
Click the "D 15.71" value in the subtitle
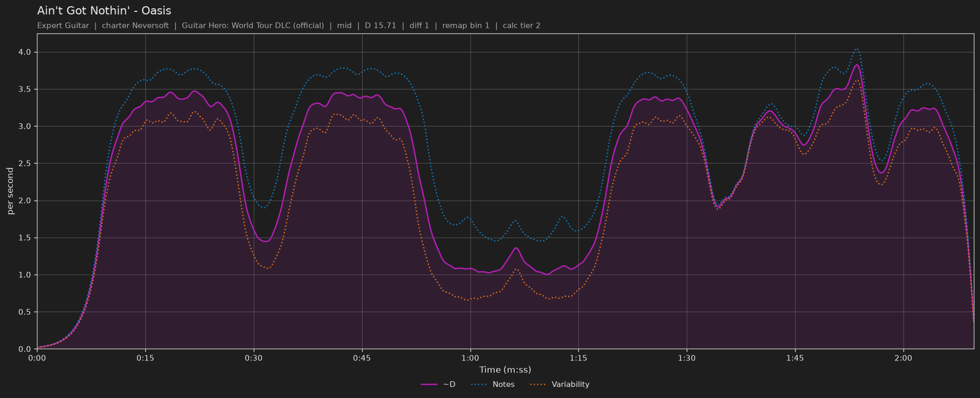click(x=381, y=26)
